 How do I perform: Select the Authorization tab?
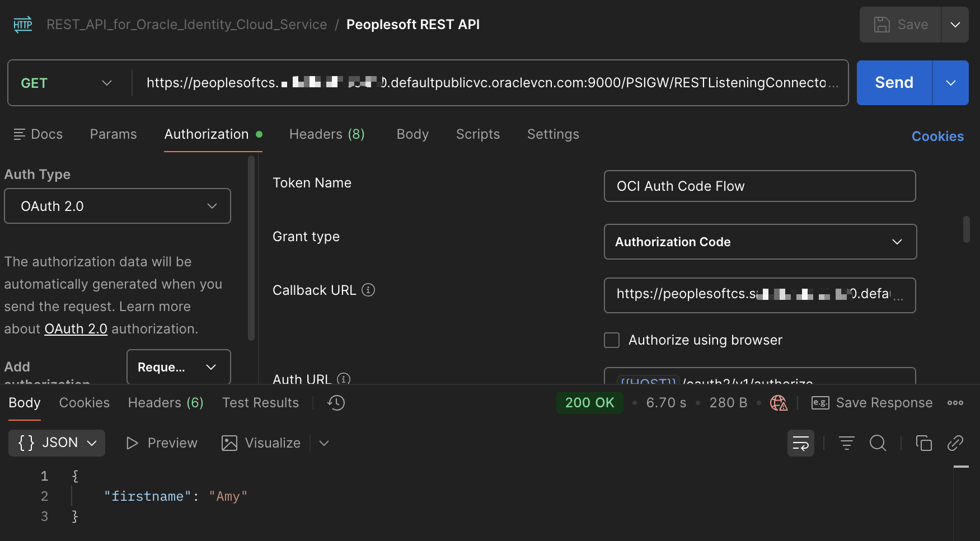(x=213, y=134)
